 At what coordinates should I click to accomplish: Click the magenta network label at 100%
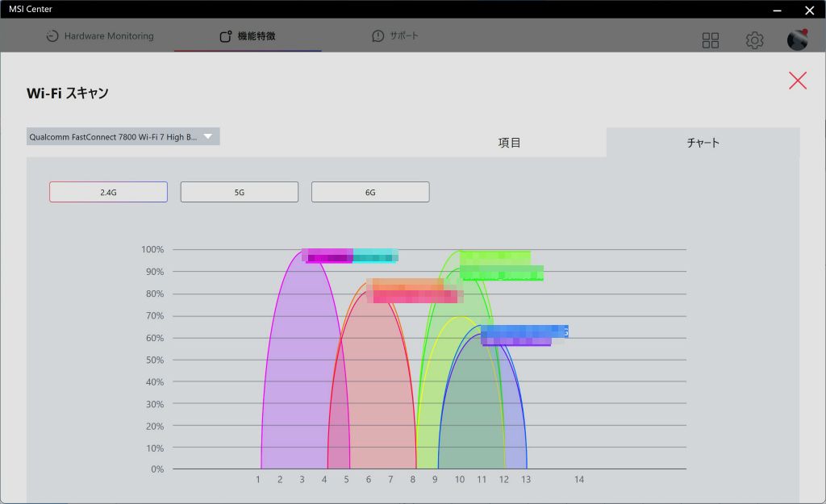click(327, 256)
